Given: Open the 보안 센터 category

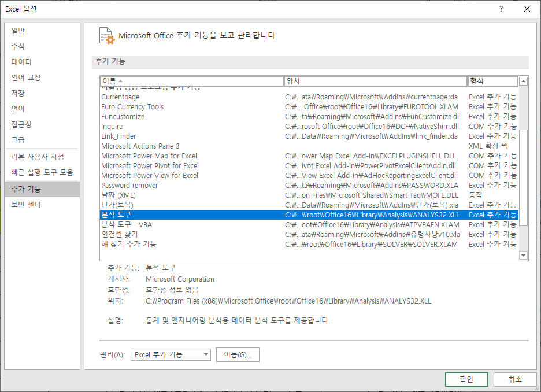Looking at the screenshot, I should (42, 205).
